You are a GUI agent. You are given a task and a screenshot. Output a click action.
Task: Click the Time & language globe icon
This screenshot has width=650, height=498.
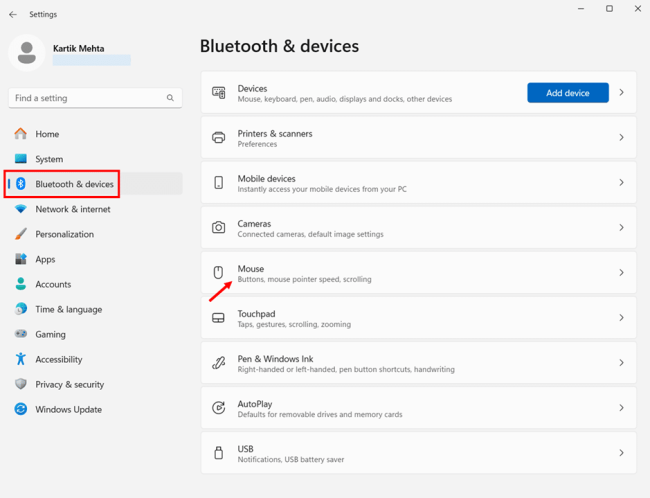pyautogui.click(x=20, y=309)
